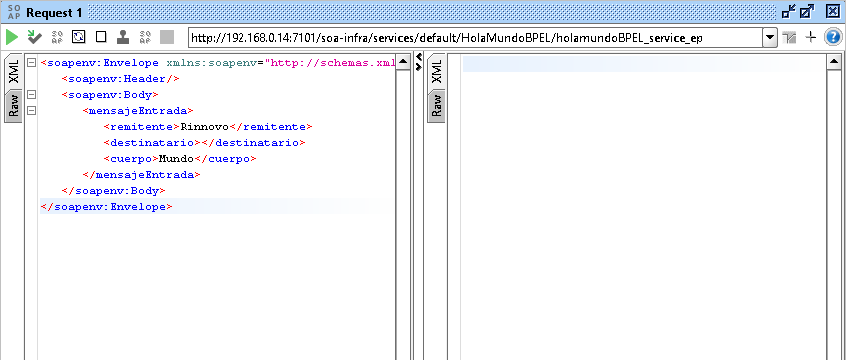Switch the request pane to Raw tab
Image resolution: width=847 pixels, height=360 pixels.
coord(14,106)
